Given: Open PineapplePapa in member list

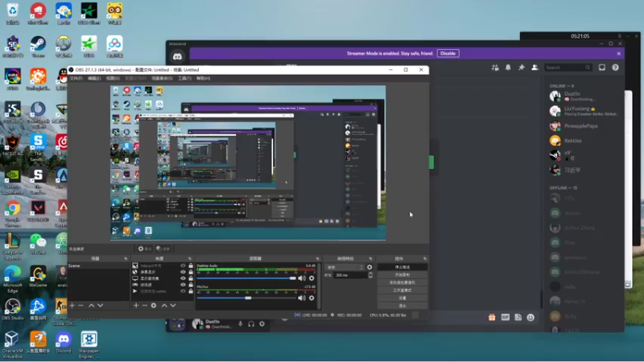Looking at the screenshot, I should coord(580,126).
